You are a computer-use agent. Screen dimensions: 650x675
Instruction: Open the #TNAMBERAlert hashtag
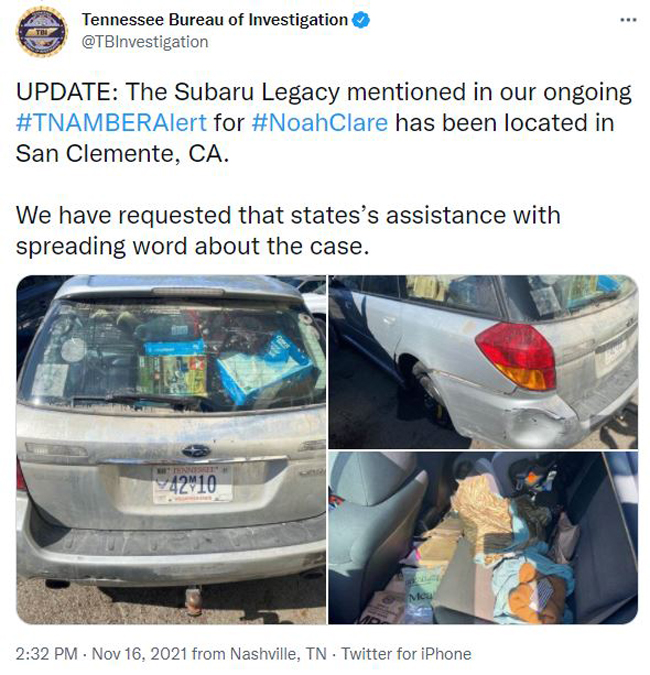point(111,123)
